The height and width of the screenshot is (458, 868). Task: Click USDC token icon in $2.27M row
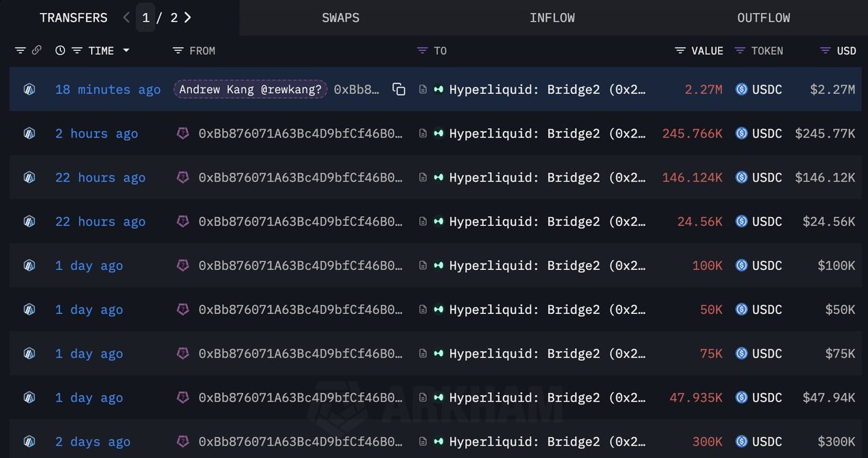click(741, 90)
